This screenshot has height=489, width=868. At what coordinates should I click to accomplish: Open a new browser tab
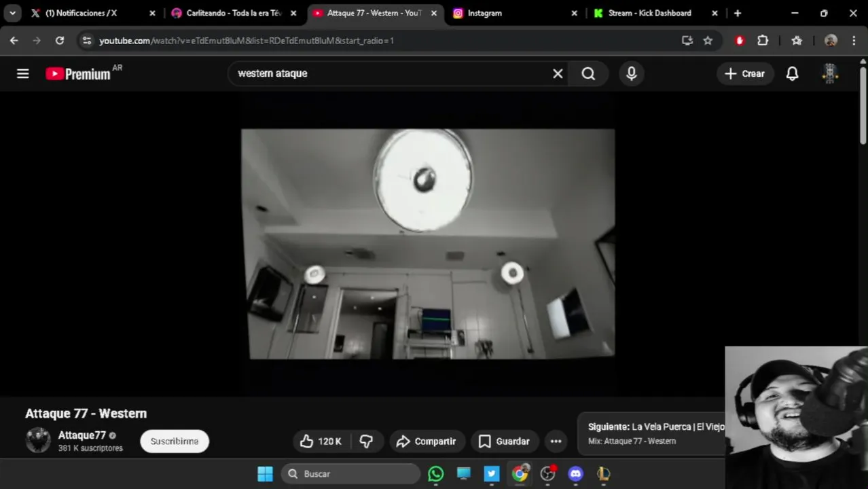pos(738,13)
